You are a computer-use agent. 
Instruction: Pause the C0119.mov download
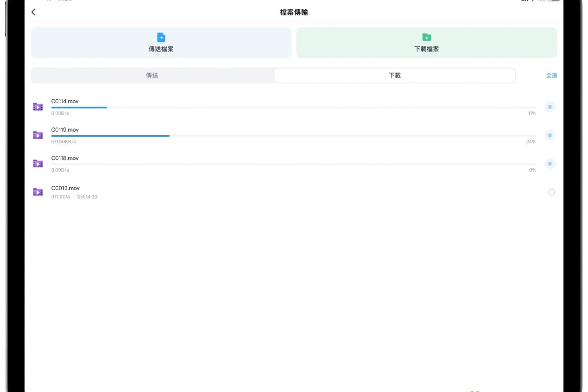click(x=549, y=135)
